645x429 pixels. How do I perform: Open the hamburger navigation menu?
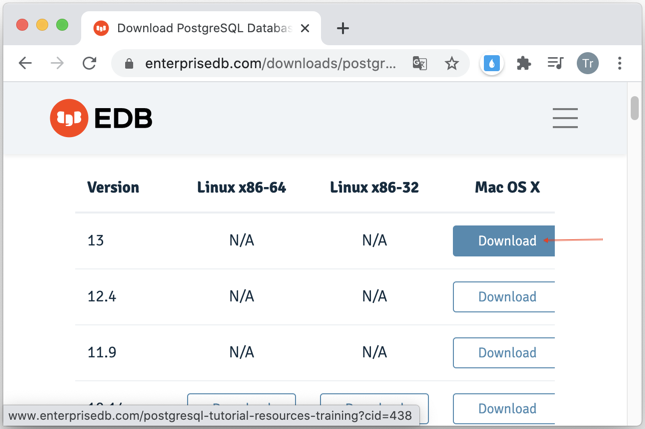565,118
